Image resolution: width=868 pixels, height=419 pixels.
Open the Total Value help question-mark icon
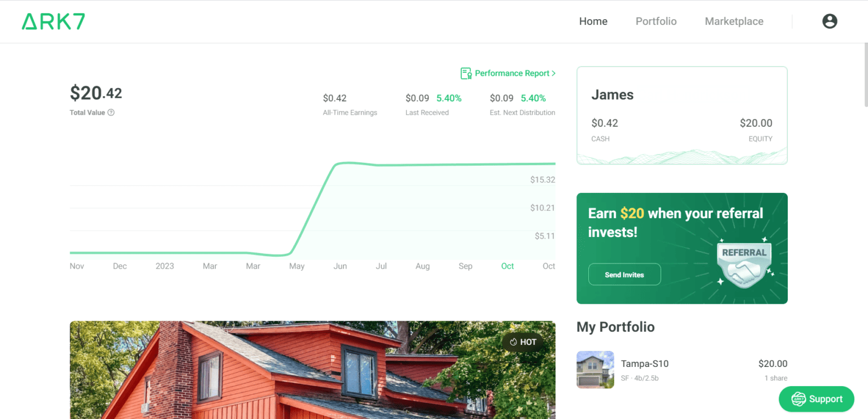(x=111, y=113)
